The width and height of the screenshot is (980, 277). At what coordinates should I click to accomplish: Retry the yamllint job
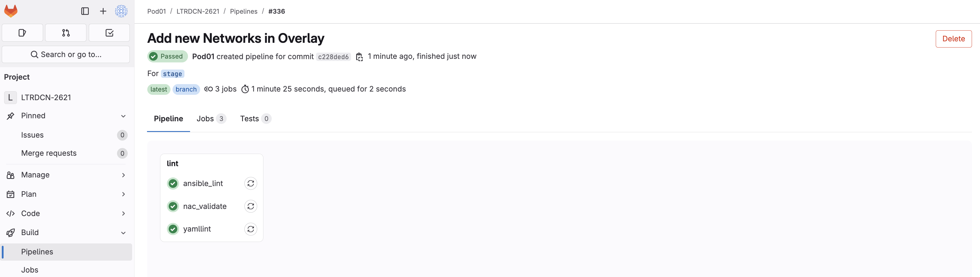point(251,229)
